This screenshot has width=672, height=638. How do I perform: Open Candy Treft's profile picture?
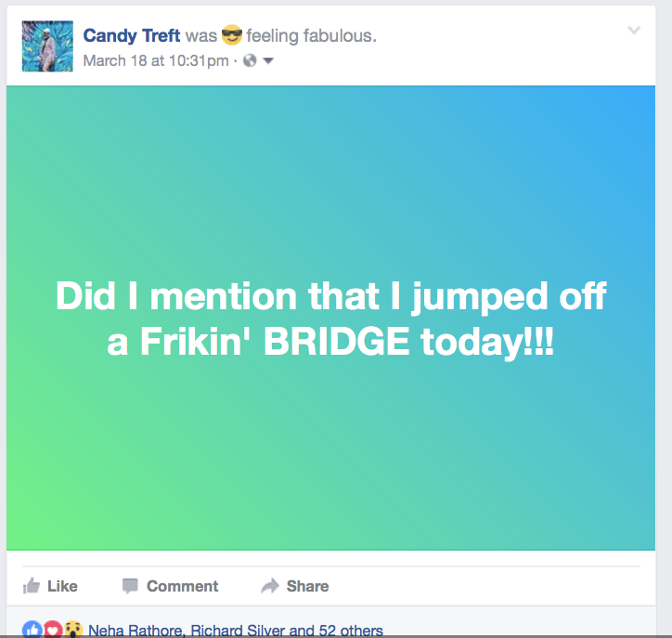(x=47, y=46)
